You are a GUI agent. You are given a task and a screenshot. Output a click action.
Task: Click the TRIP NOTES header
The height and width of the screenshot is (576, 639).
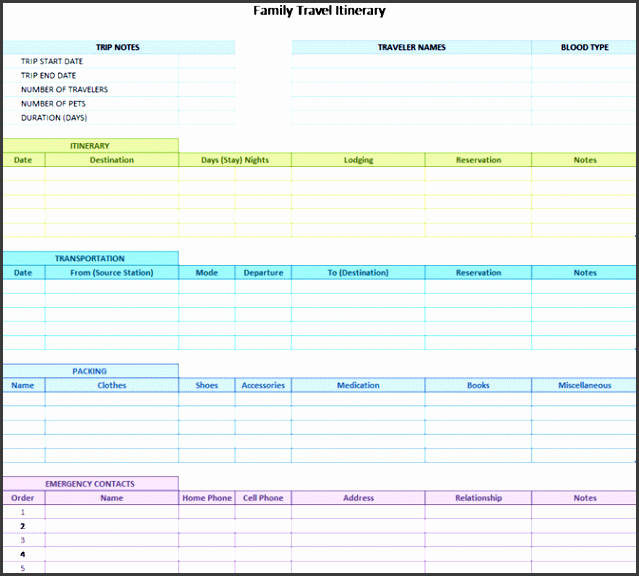118,47
